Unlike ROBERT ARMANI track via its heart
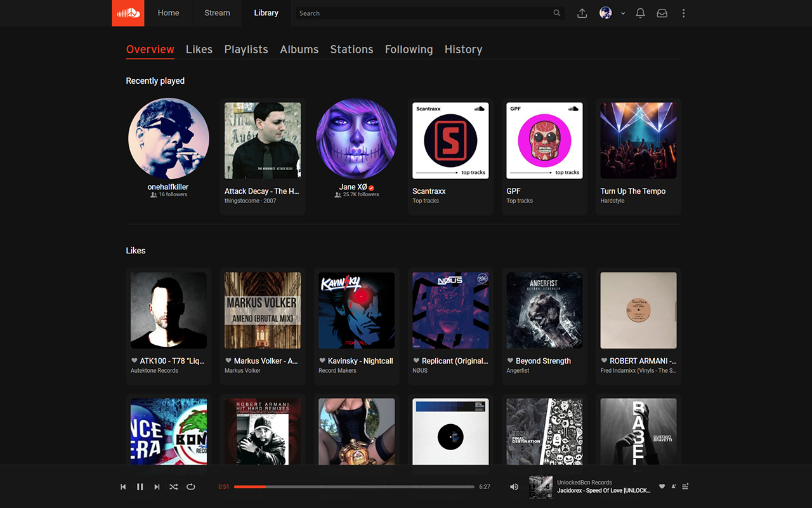This screenshot has width=812, height=508. (x=604, y=361)
